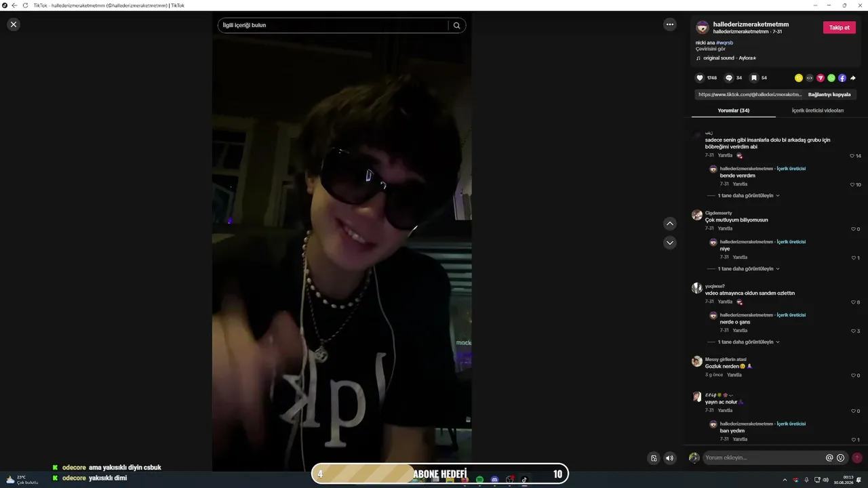
Task: Click the Yorum ekleyin comment field
Action: click(763, 458)
